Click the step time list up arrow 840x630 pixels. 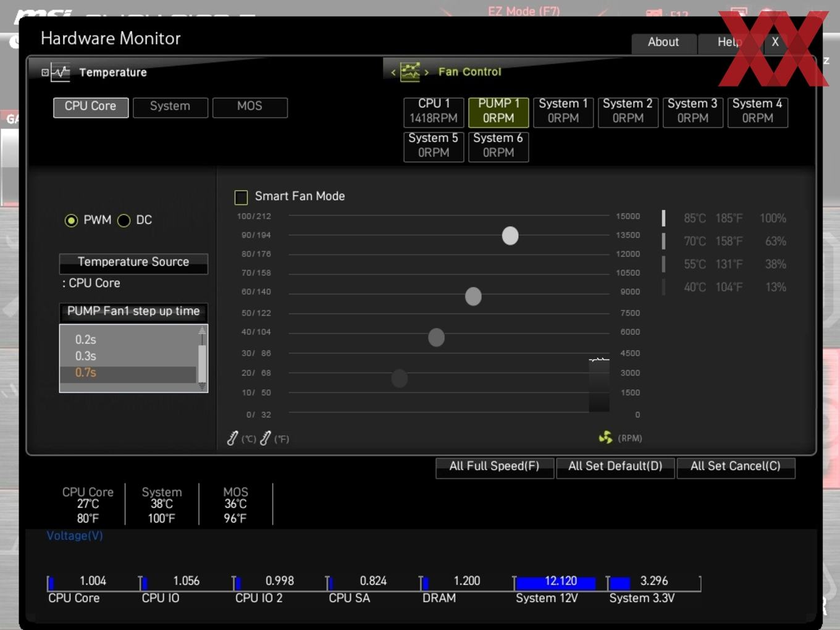202,330
